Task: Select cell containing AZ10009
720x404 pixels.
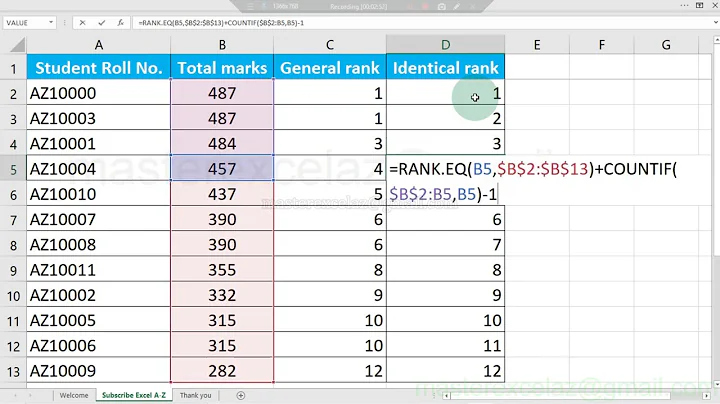Action: point(98,371)
